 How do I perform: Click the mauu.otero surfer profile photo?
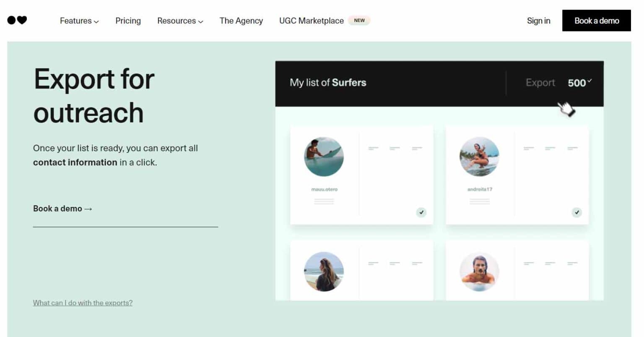point(324,157)
